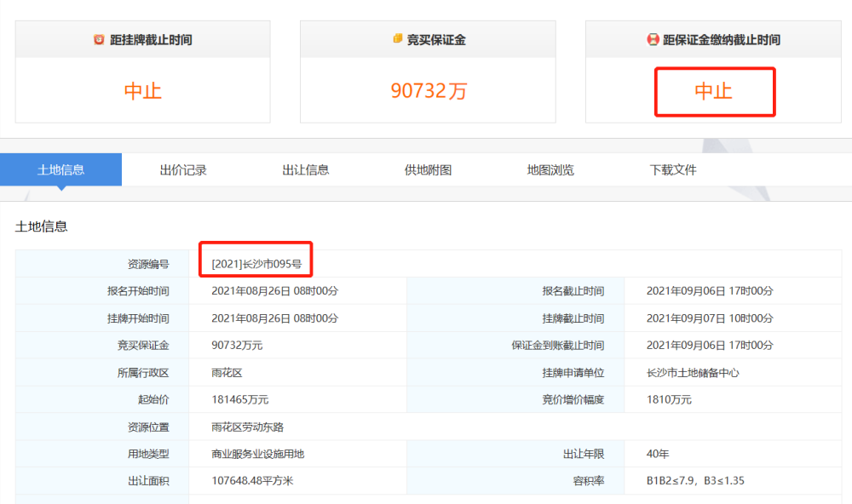Click the 挂牌截止时间 value 2021年09月07日 10时00分
This screenshot has height=504, width=852.
[710, 318]
